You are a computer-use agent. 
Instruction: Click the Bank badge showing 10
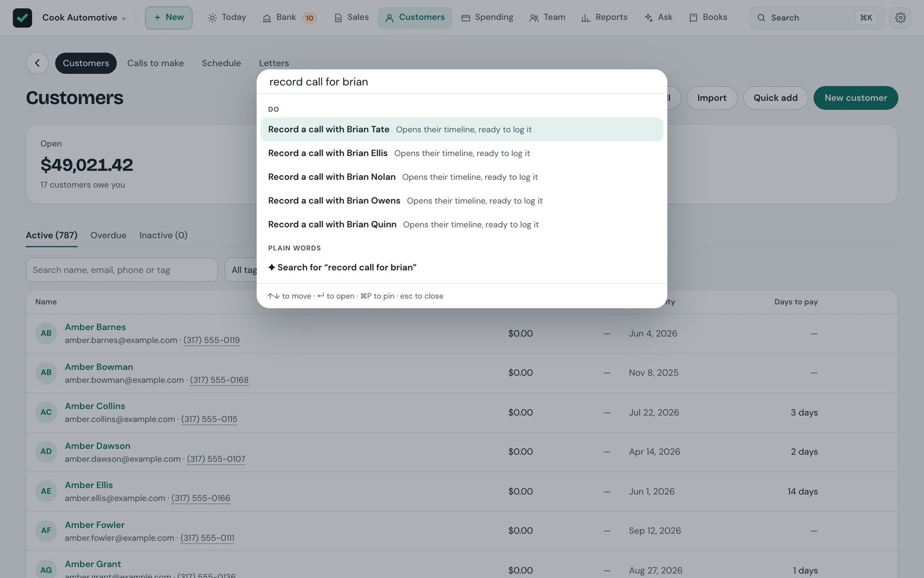[x=310, y=18]
